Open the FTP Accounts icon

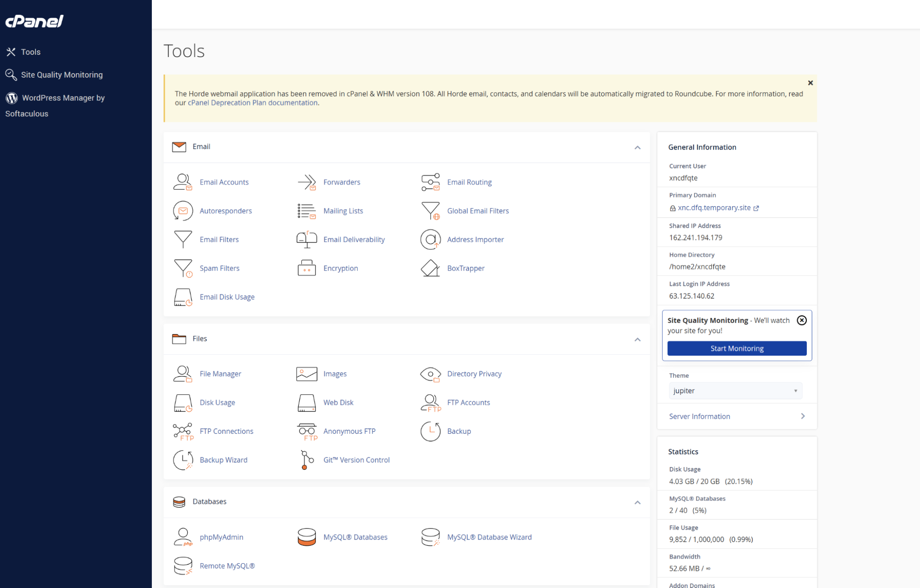(x=430, y=403)
